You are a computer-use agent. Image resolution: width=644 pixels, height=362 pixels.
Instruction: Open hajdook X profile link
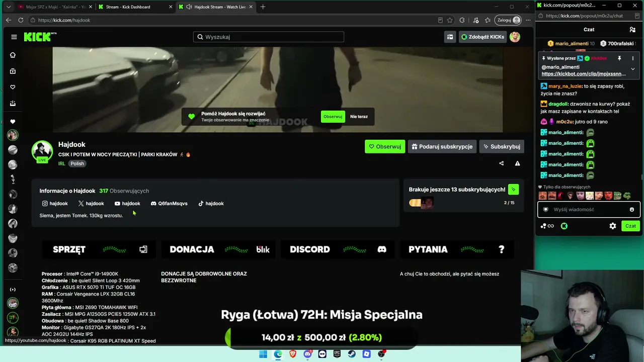point(91,204)
